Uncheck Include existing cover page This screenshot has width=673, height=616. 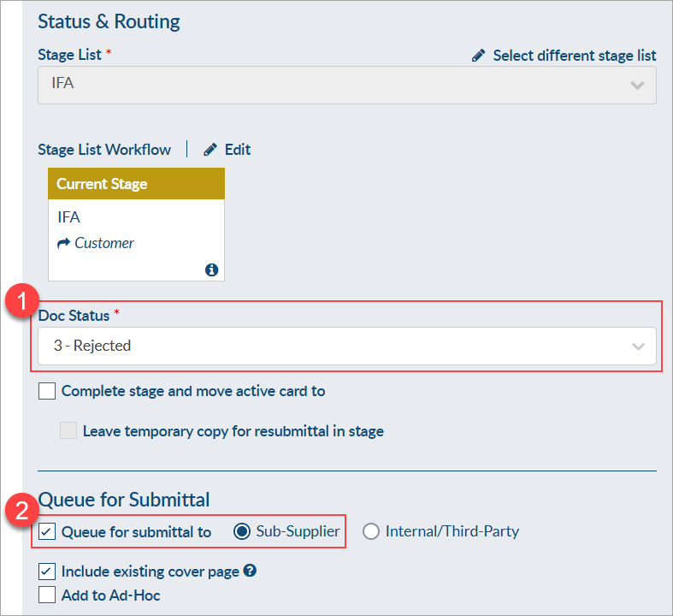(47, 572)
